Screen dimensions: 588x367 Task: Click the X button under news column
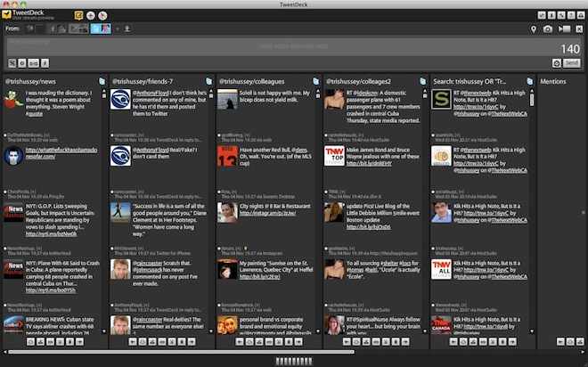[60, 341]
